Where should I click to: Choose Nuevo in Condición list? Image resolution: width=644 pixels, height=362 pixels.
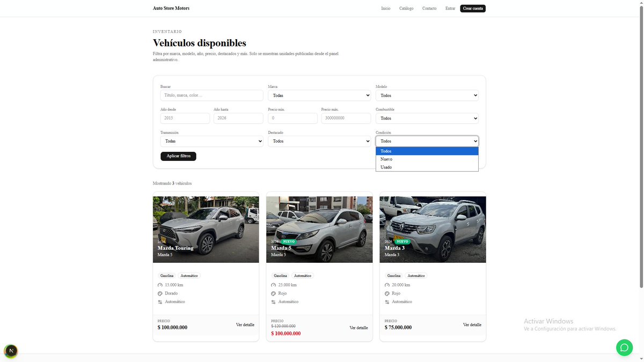click(x=427, y=159)
